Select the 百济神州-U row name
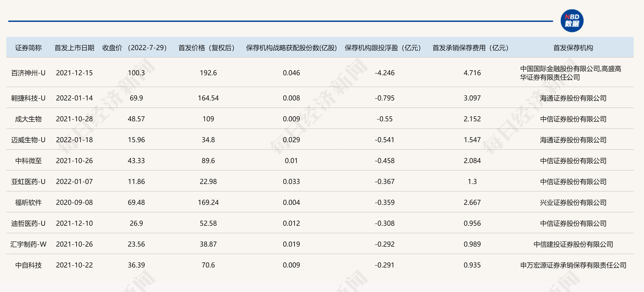 pyautogui.click(x=28, y=73)
